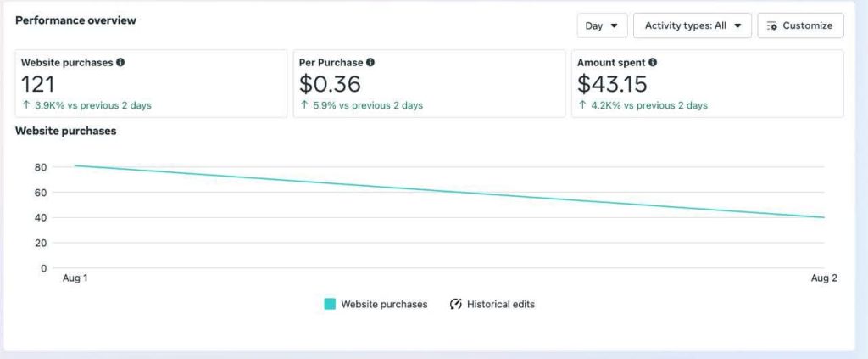Click the teal Website purchases legend swatch

(x=330, y=304)
